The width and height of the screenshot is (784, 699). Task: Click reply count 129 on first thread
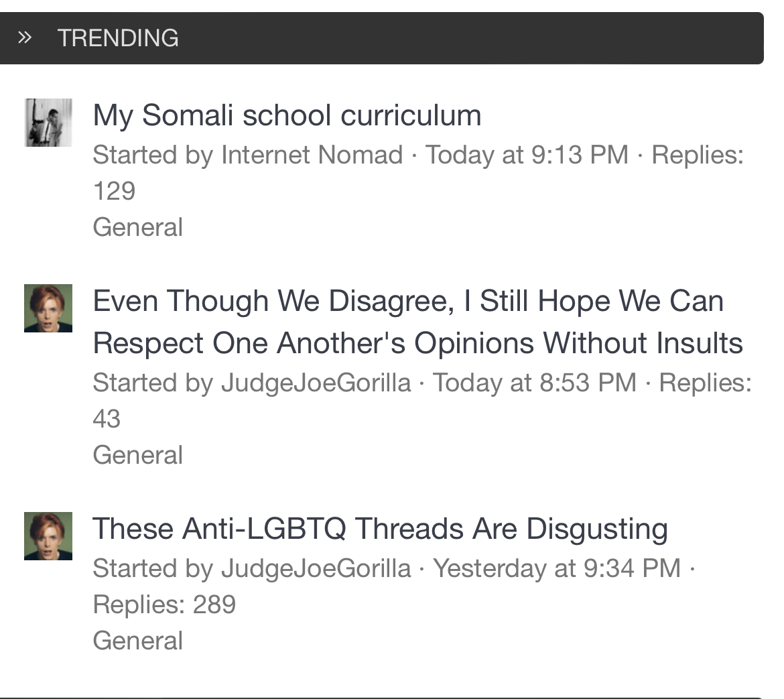click(115, 191)
